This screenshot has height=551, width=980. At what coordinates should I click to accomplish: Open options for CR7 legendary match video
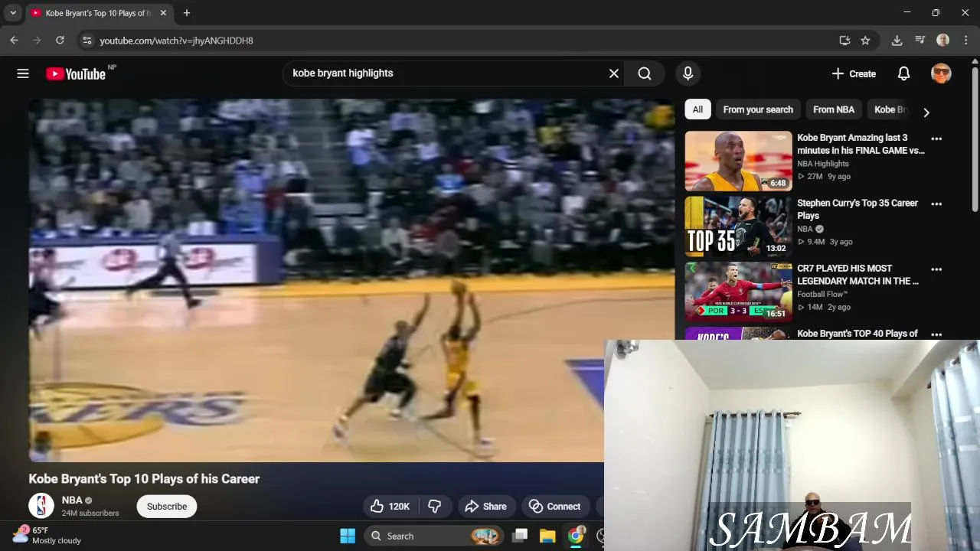(936, 269)
